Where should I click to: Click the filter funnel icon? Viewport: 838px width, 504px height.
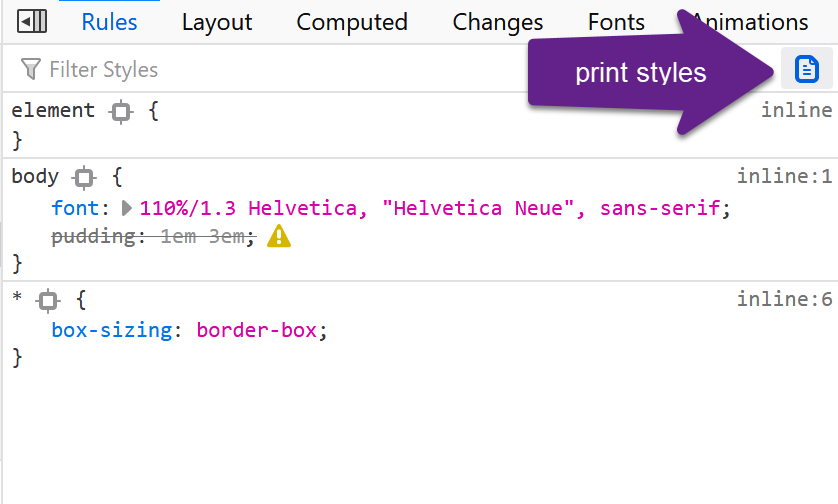(x=31, y=70)
